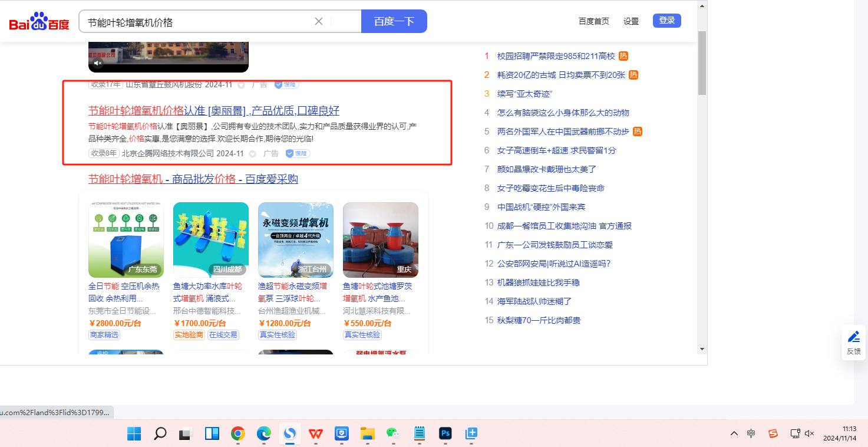Open hot topic 女子高速倒车+超速
This screenshot has width=868, height=447.
tap(557, 150)
